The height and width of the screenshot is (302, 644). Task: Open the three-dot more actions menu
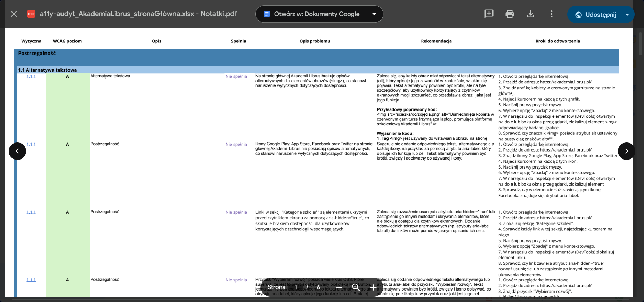pyautogui.click(x=552, y=14)
